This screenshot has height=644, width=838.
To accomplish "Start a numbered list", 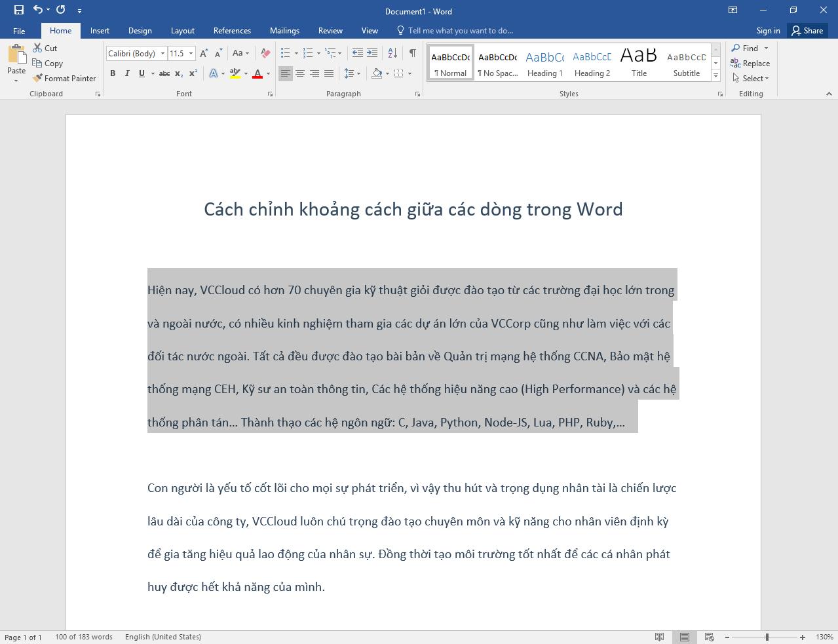I will click(308, 53).
